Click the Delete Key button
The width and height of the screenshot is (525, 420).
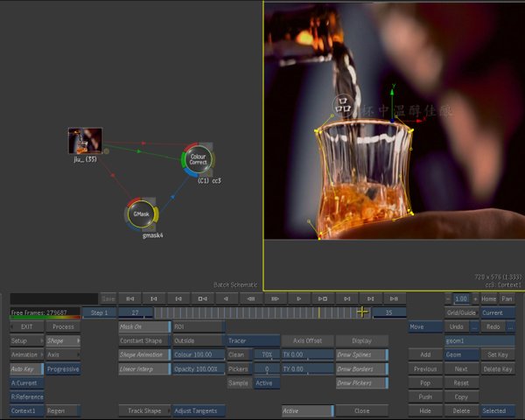pos(497,368)
